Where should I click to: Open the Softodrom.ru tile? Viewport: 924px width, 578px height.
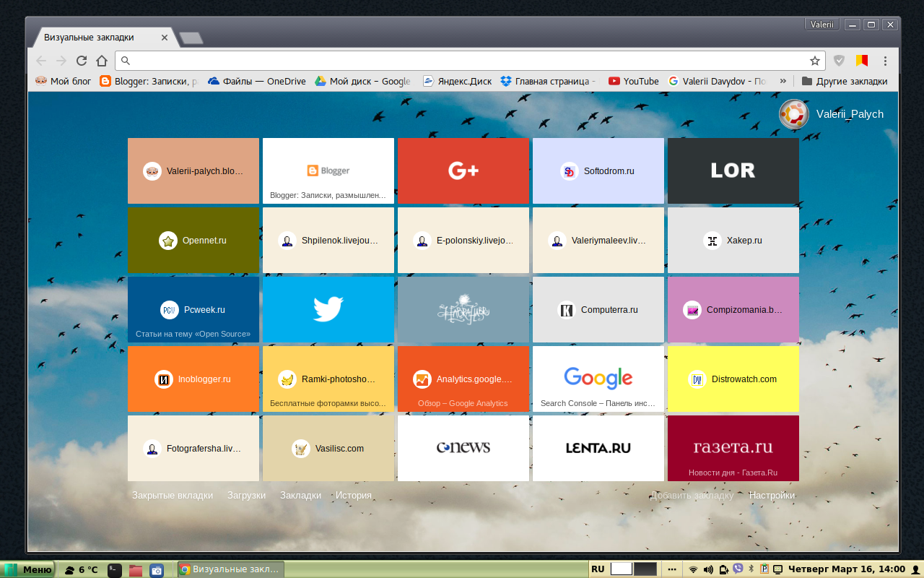click(598, 171)
